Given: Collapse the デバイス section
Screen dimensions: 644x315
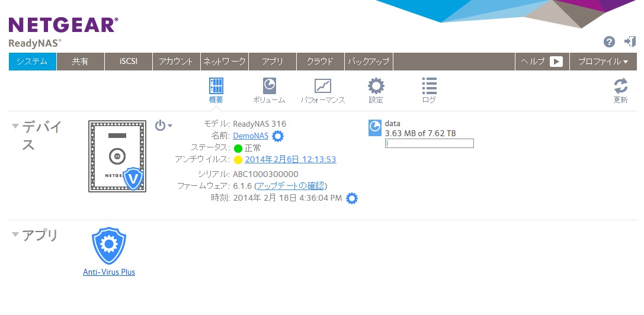Looking at the screenshot, I should click(x=15, y=126).
